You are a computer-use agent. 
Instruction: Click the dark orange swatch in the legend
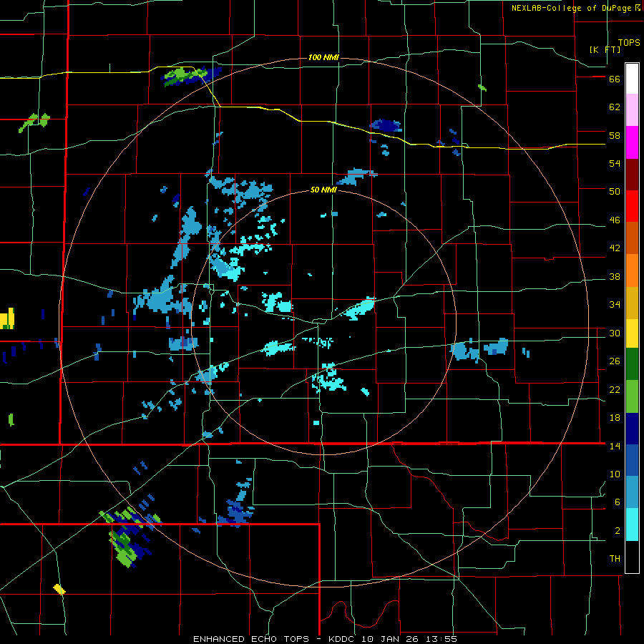click(x=632, y=238)
